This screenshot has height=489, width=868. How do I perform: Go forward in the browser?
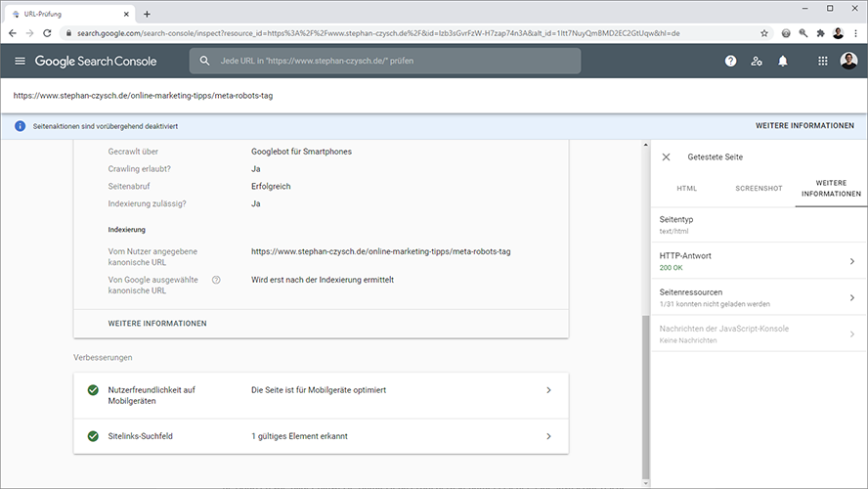[30, 33]
